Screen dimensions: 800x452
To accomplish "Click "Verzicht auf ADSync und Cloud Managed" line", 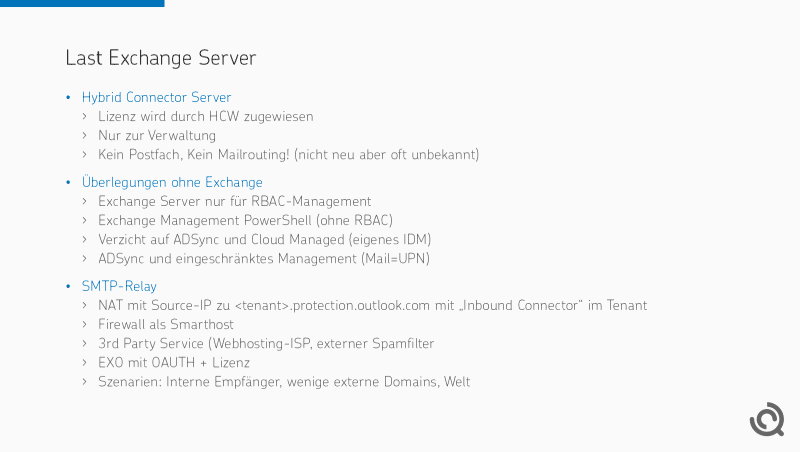I will coord(264,239).
